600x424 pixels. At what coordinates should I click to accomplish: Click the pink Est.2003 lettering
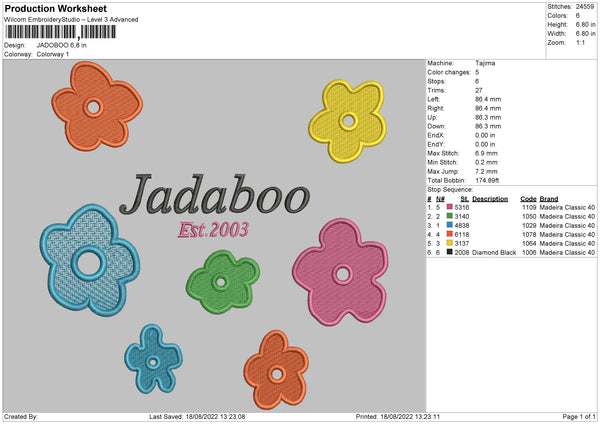214,230
